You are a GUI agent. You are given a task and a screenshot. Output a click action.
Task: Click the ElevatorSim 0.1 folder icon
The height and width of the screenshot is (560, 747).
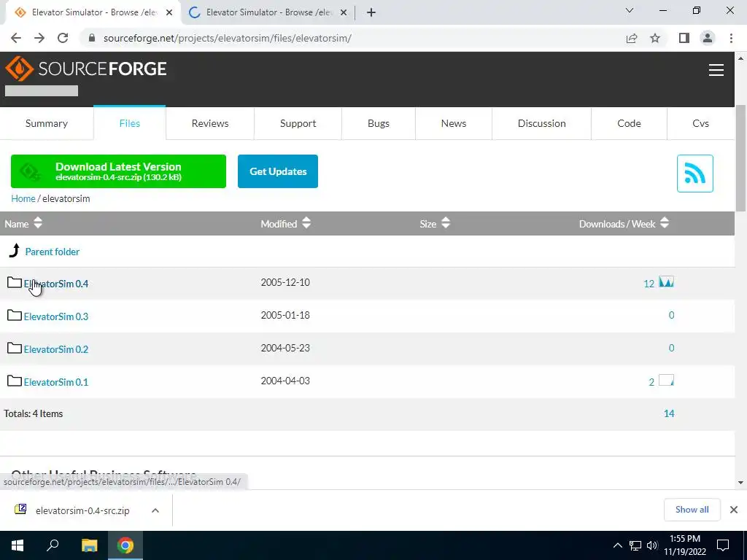tap(15, 381)
